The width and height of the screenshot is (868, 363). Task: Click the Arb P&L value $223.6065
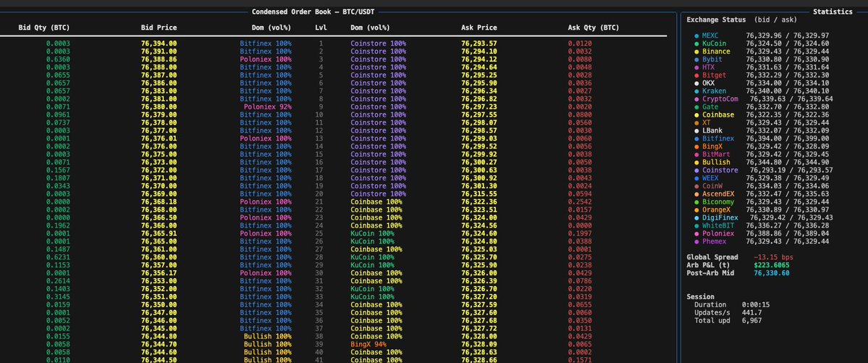(772, 265)
